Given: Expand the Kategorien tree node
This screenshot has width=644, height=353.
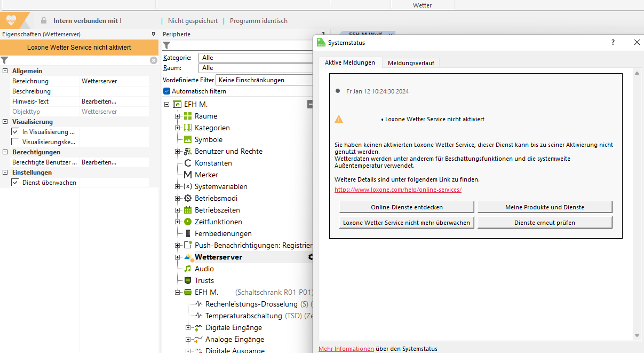Looking at the screenshot, I should 178,128.
